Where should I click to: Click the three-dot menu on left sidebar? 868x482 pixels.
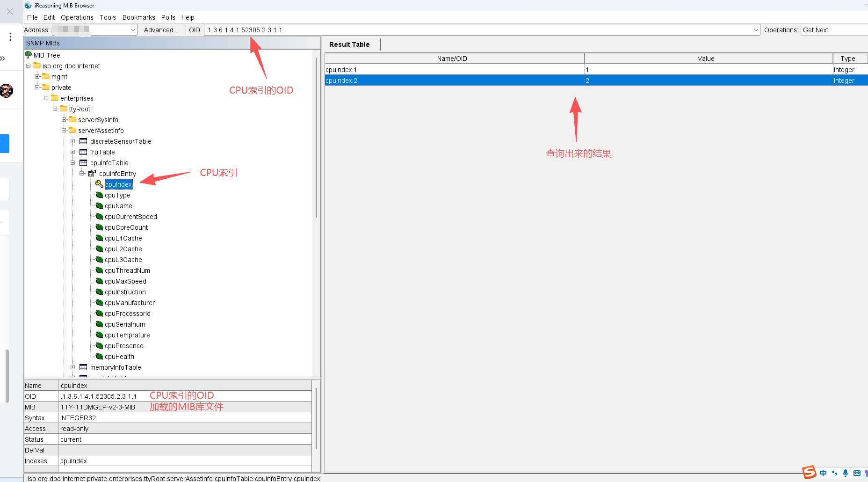(10, 37)
